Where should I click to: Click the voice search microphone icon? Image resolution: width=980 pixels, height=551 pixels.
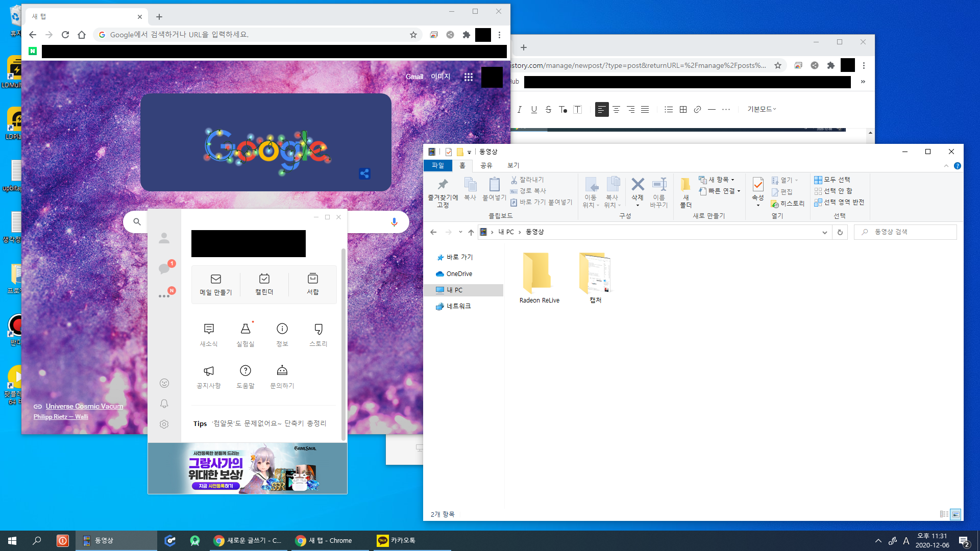tap(394, 222)
